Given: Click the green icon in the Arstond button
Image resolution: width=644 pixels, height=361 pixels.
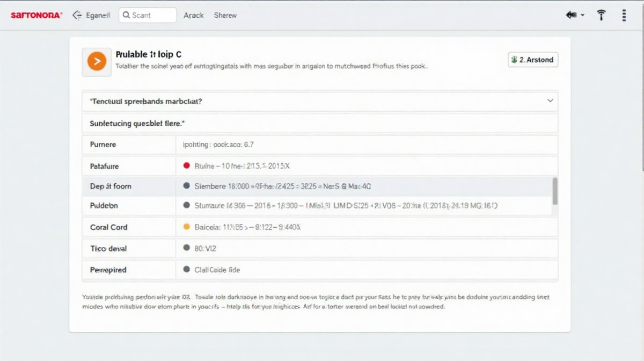Looking at the screenshot, I should 514,60.
